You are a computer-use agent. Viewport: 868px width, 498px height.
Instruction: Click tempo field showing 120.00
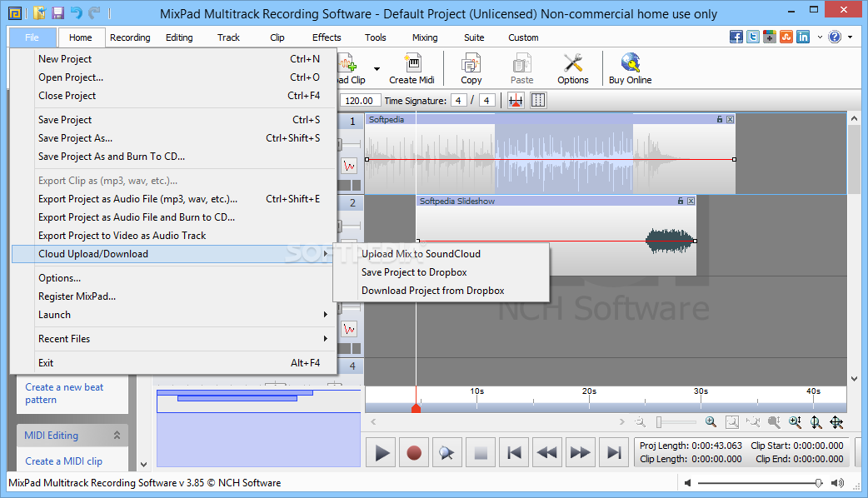click(361, 101)
